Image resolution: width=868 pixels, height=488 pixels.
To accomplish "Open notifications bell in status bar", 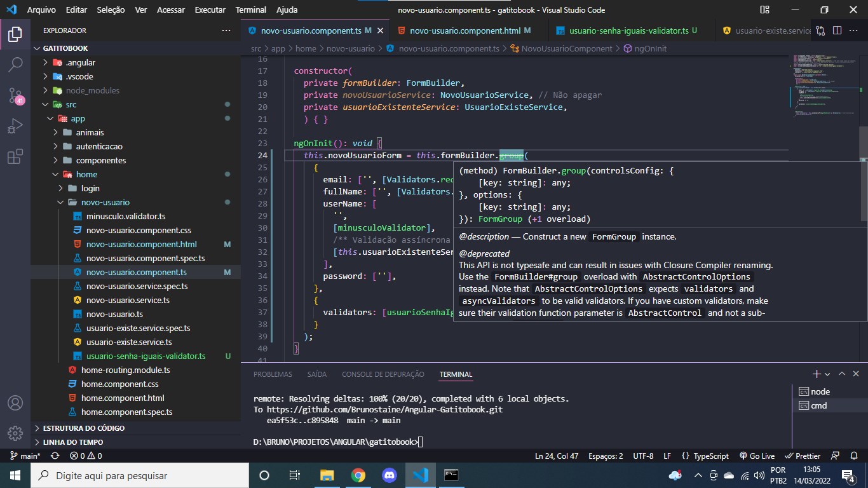I will pos(855,456).
